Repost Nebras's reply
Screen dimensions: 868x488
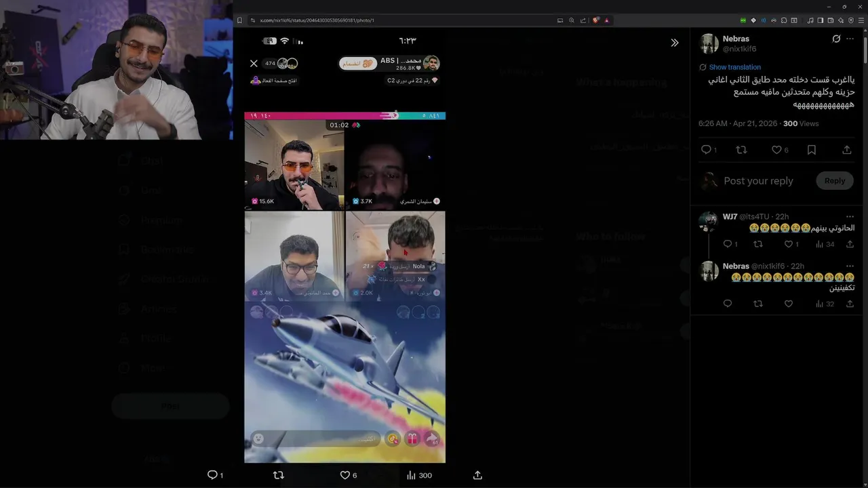758,304
